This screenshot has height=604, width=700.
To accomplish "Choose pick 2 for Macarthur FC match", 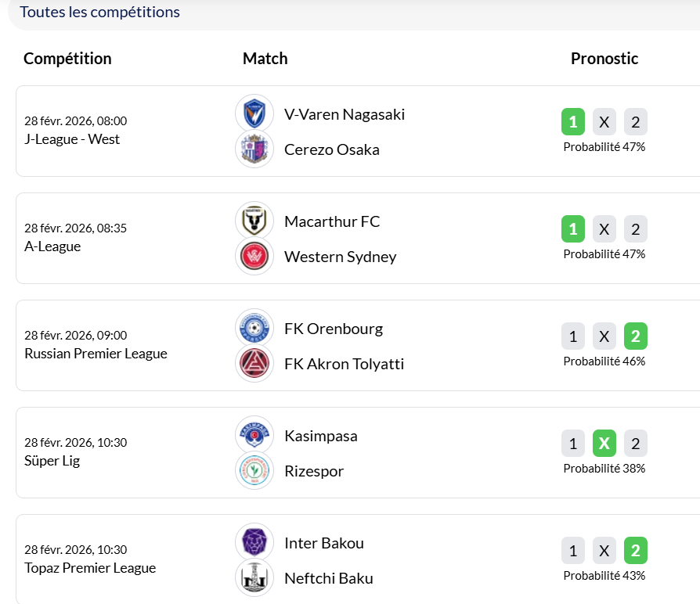I will coord(635,229).
